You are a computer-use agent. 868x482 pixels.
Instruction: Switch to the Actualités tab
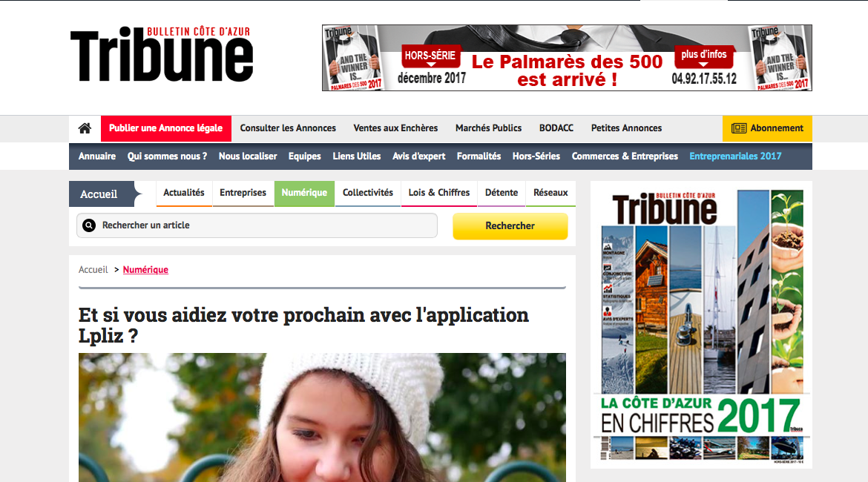[184, 193]
